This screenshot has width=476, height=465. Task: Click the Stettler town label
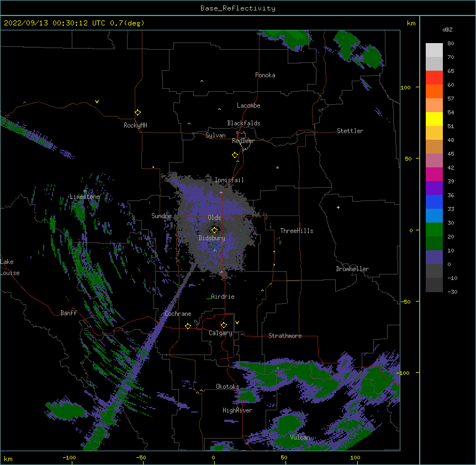click(350, 131)
